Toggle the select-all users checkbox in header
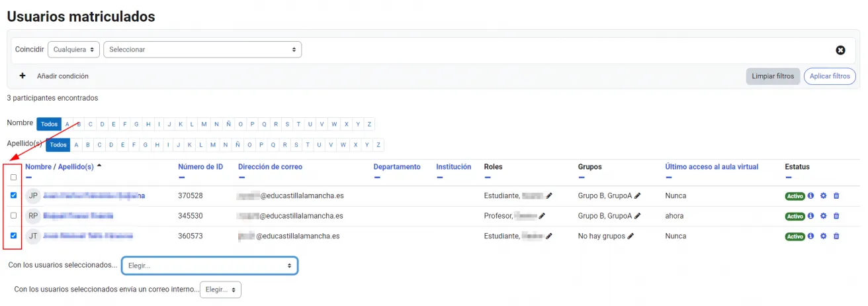This screenshot has height=306, width=868. 13,178
